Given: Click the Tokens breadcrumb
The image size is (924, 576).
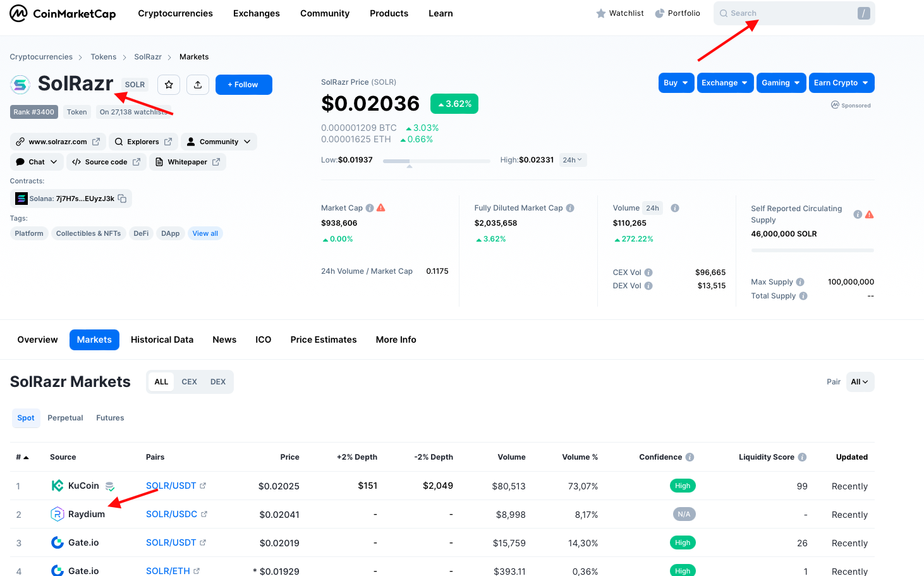Looking at the screenshot, I should 104,57.
